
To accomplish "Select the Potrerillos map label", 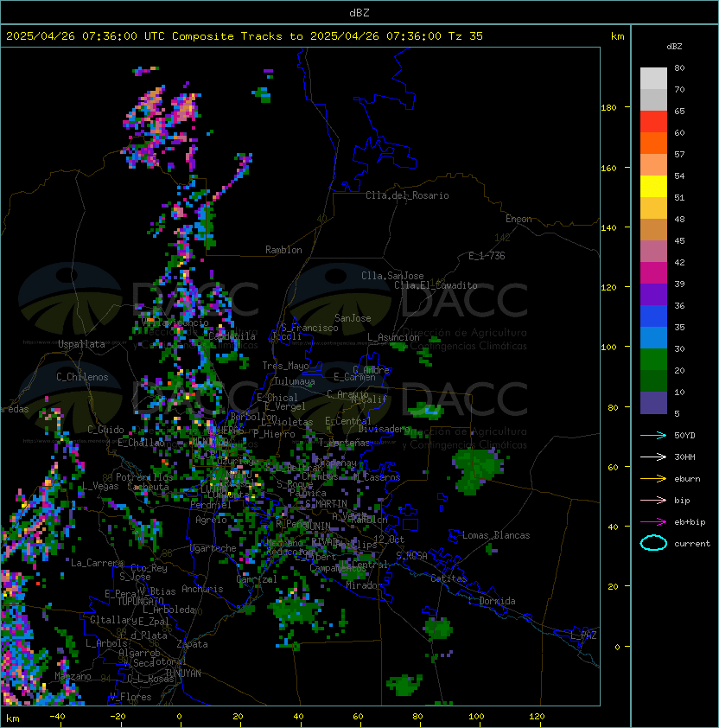I will click(x=144, y=477).
